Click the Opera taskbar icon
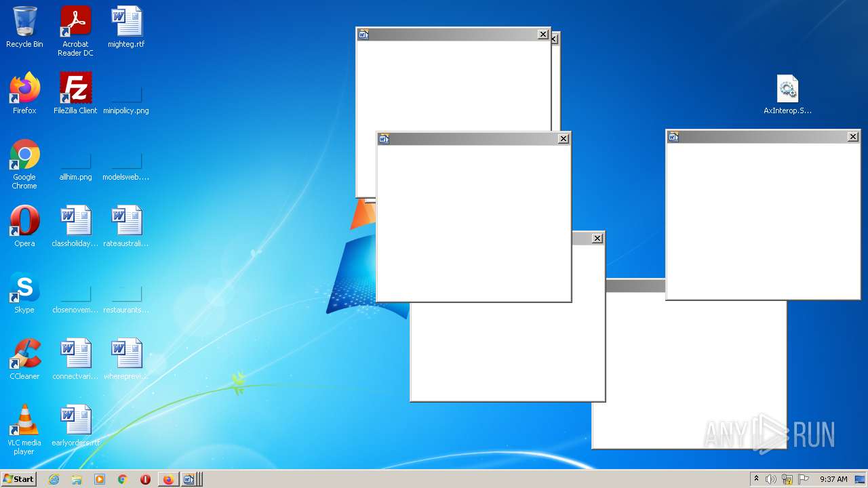Screen dimensions: 868x488 click(x=145, y=479)
